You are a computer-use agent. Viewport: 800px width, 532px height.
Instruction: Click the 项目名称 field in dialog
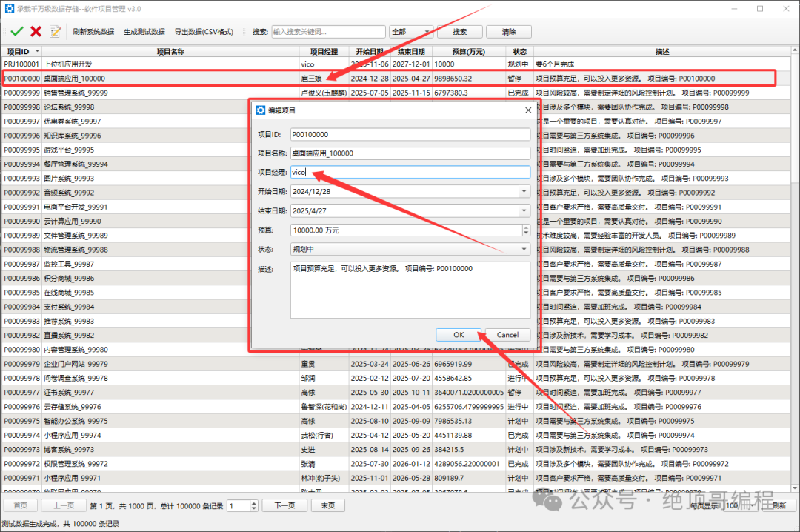[410, 153]
